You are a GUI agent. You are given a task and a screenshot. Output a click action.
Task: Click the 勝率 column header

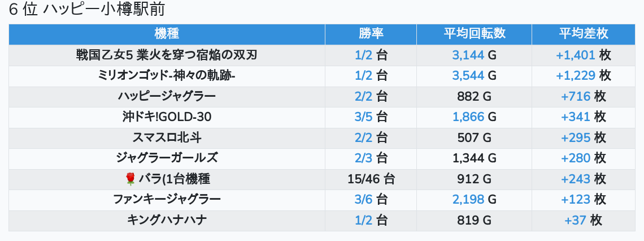(371, 34)
